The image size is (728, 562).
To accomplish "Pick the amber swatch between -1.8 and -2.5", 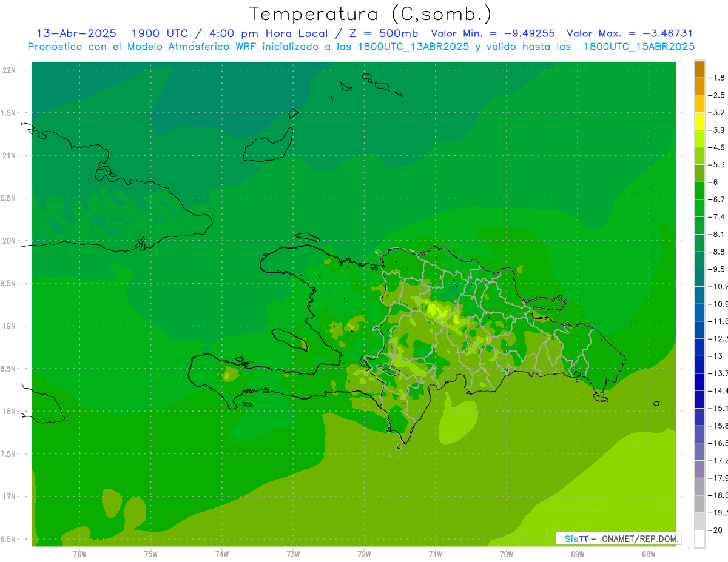I will click(x=699, y=86).
